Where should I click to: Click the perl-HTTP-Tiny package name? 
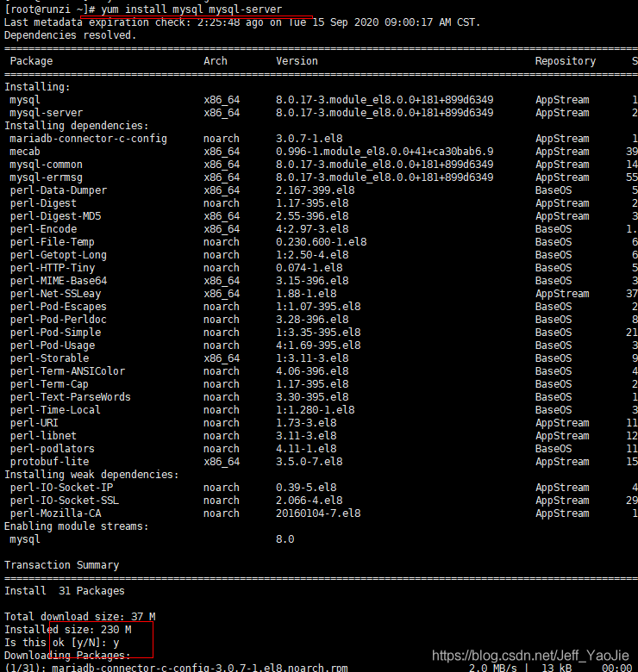coord(53,268)
